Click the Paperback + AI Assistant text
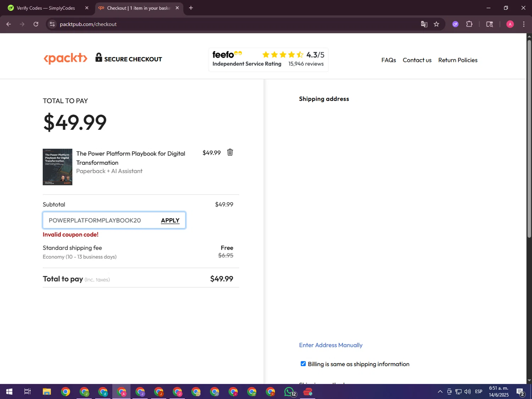 109,171
